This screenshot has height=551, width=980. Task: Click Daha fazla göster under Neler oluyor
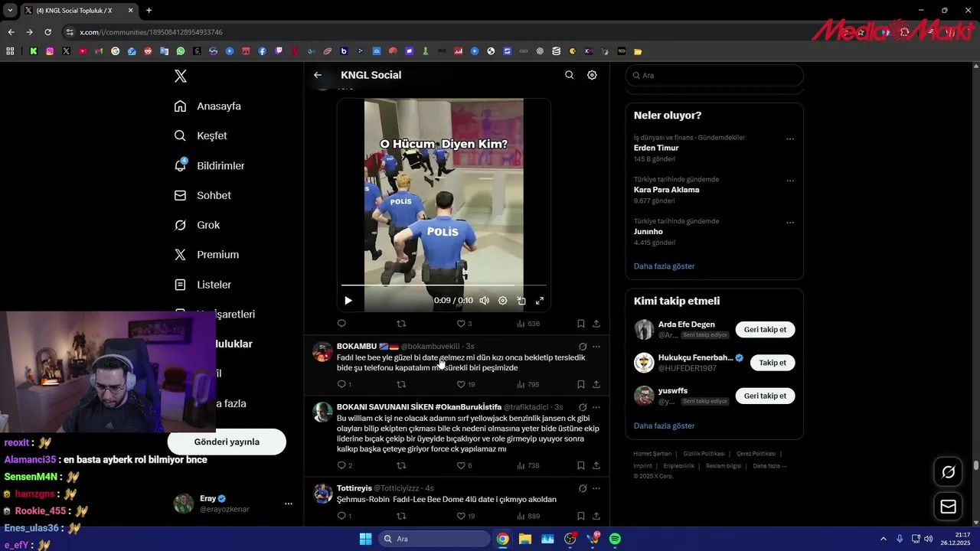pyautogui.click(x=664, y=266)
